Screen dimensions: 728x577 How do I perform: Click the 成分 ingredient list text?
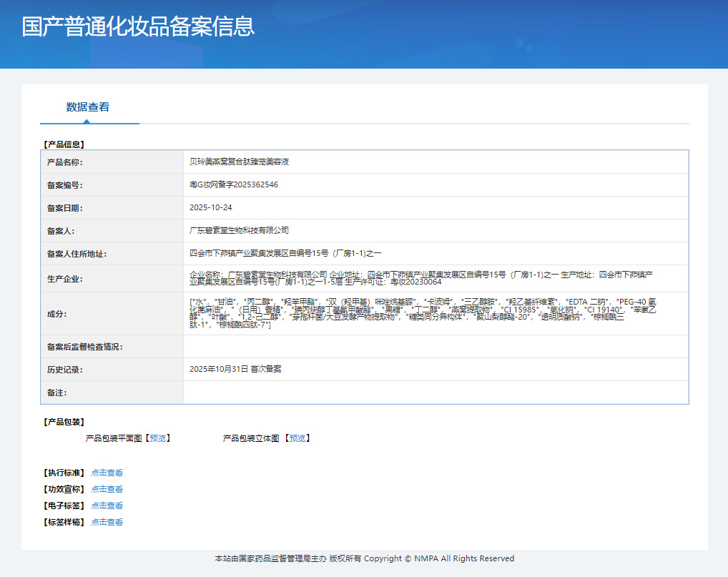tap(423, 313)
